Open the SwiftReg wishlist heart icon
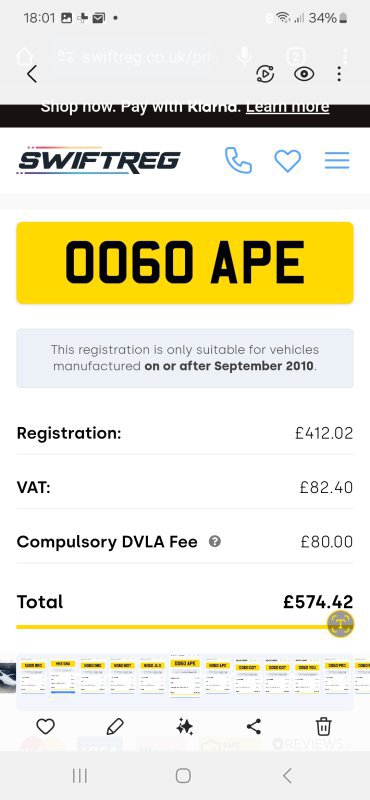Screen dimensions: 370x800 288,161
